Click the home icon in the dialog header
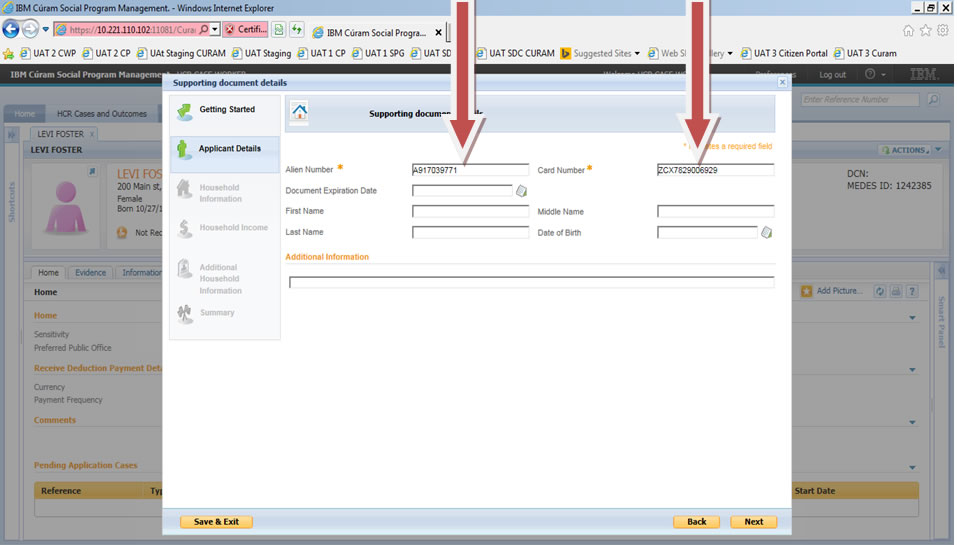Screen dimensions: 957x545 point(299,112)
